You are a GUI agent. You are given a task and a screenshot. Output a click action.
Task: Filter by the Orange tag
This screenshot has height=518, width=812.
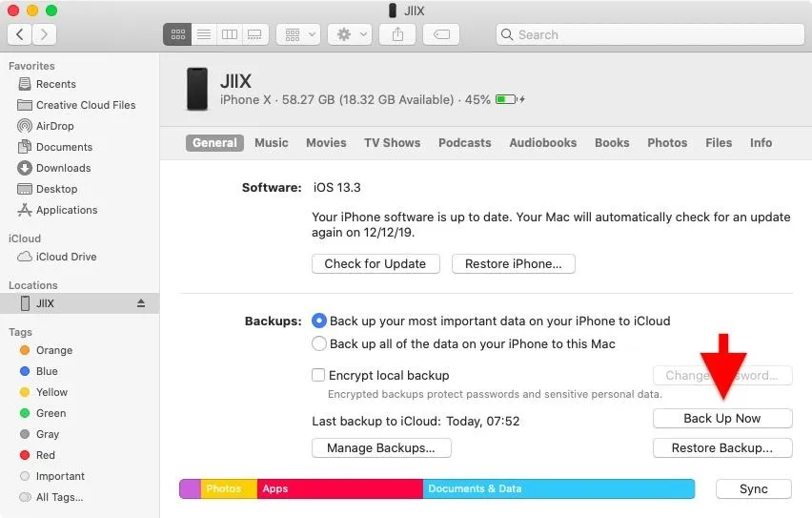click(x=46, y=350)
